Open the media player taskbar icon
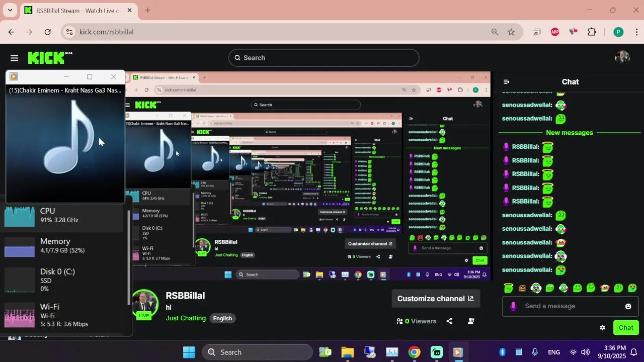The width and height of the screenshot is (644, 362). click(458, 352)
